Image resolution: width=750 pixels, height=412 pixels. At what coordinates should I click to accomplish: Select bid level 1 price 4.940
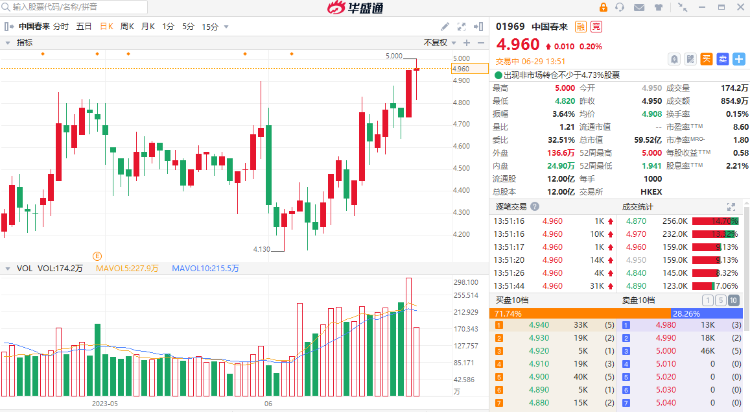[x=539, y=325]
